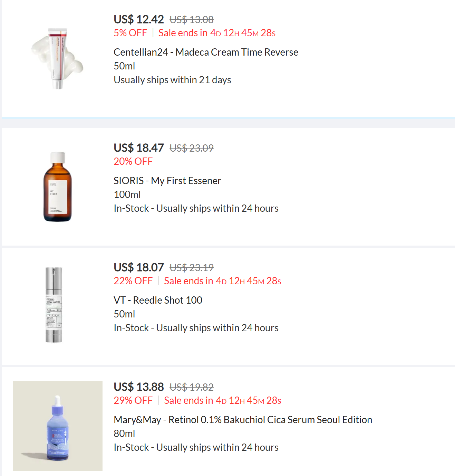Click the 29% OFF discount label
The image size is (455, 476).
click(x=133, y=400)
